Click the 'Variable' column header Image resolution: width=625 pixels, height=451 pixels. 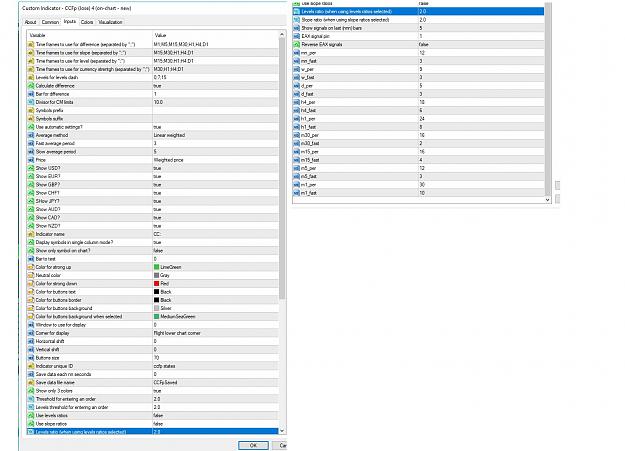pyautogui.click(x=90, y=35)
